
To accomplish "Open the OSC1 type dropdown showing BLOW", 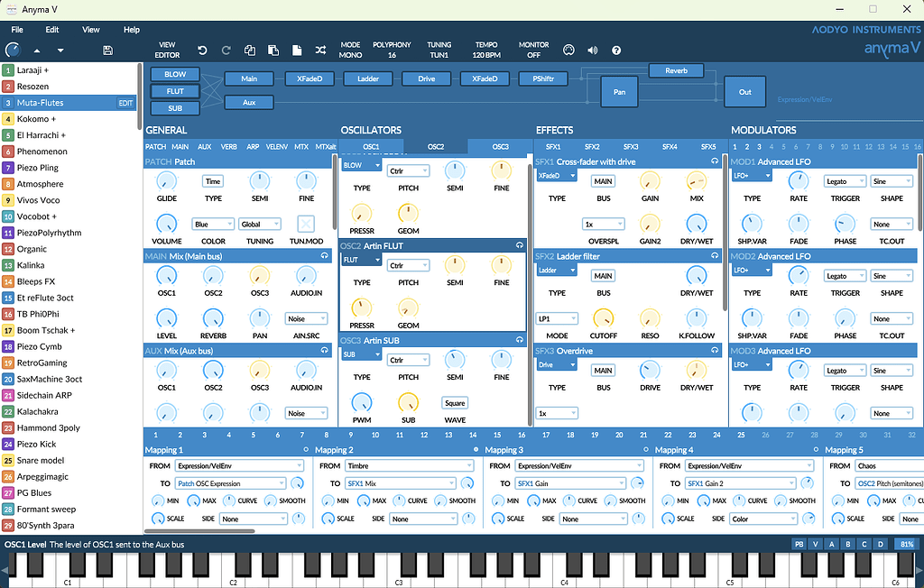I will coord(361,165).
